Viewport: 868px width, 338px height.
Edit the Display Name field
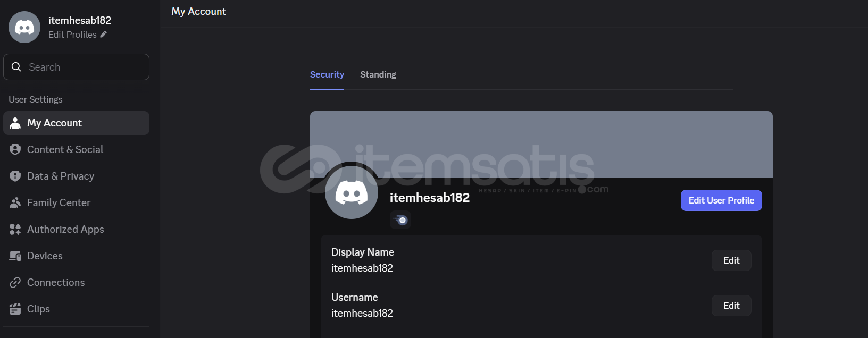pos(731,260)
